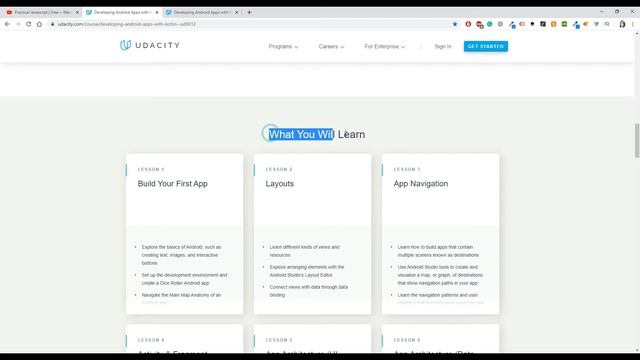Click the LESSON 6 label
Screen dimensions: 640x360
click(407, 340)
